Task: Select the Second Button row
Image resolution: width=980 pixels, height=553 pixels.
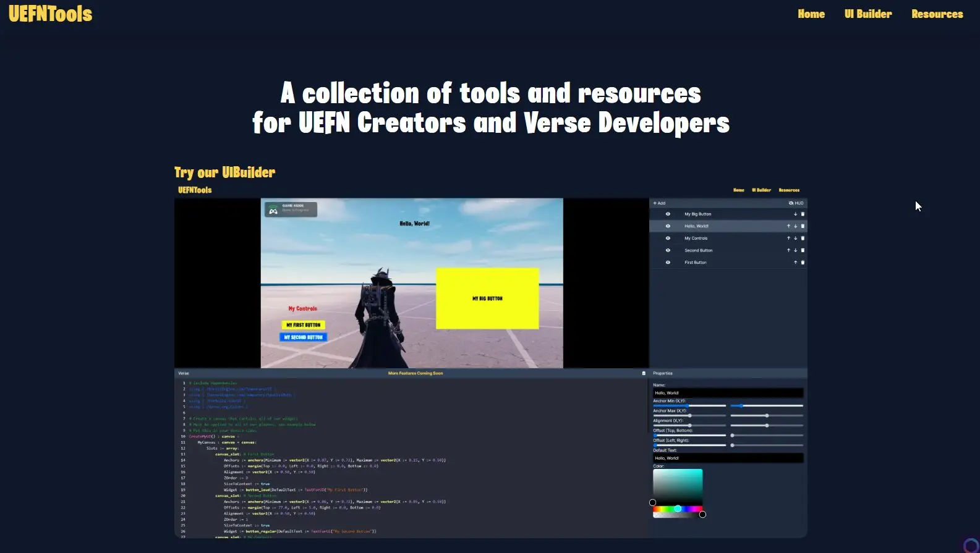Action: [x=728, y=250]
